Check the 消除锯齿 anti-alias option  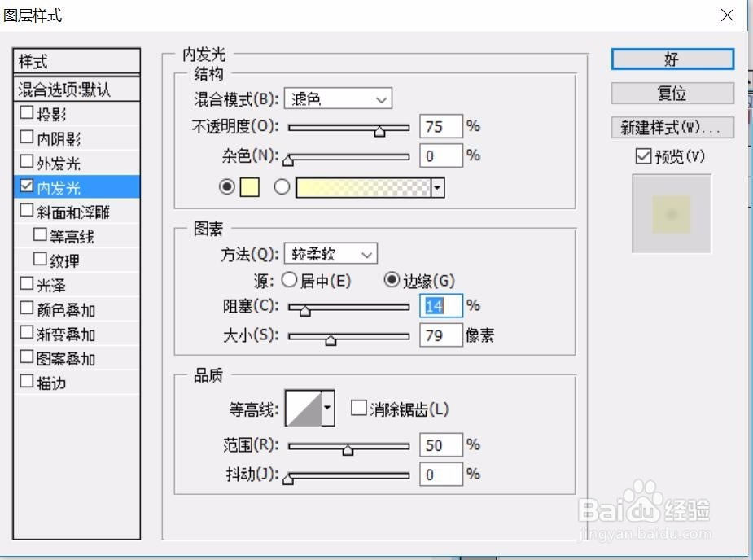(357, 407)
